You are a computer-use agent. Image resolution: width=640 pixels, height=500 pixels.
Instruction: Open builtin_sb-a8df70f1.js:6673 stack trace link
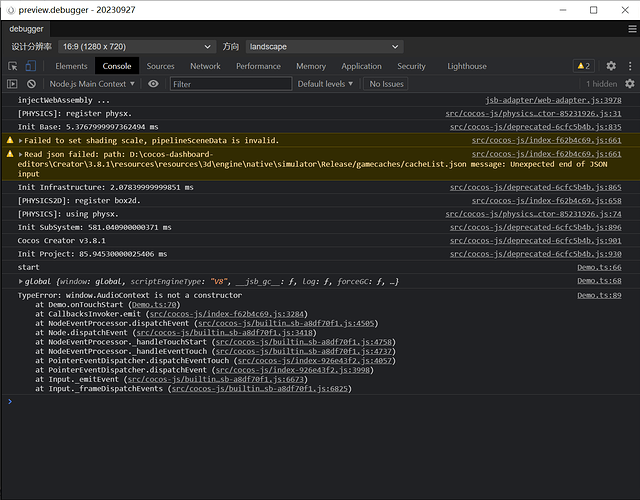coord(216,380)
